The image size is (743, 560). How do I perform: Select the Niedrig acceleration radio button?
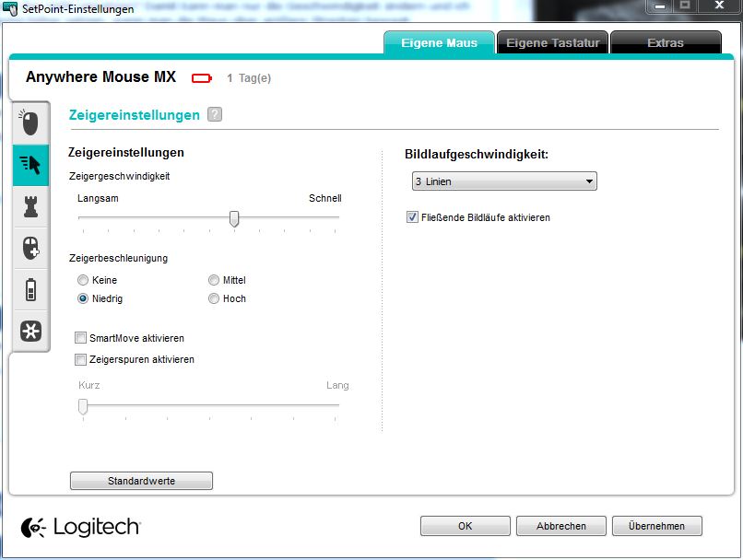pos(83,298)
